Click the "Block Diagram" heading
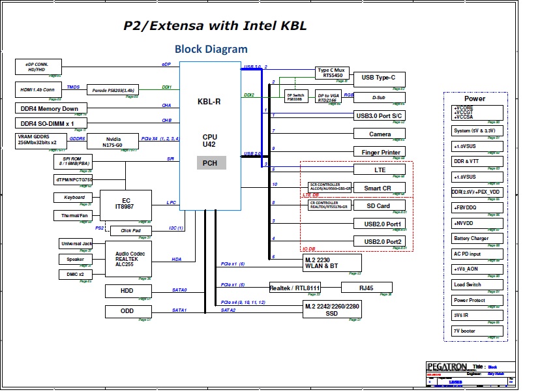The height and width of the screenshot is (392, 555). pyautogui.click(x=211, y=49)
